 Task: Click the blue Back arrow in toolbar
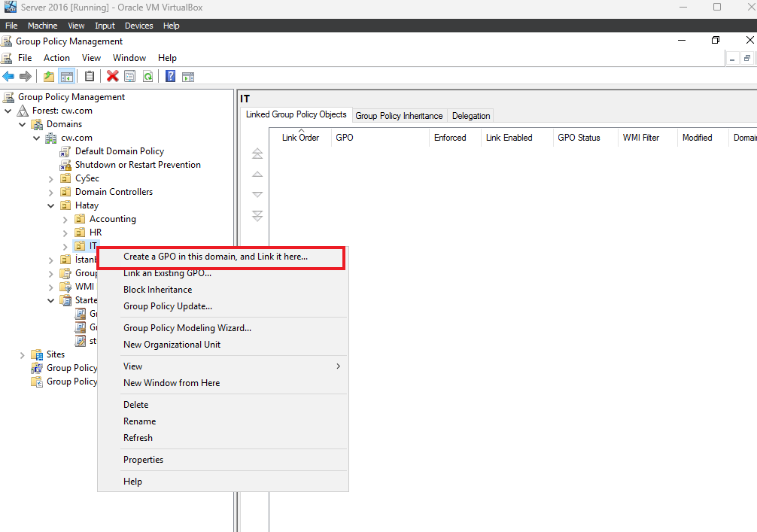[8, 76]
